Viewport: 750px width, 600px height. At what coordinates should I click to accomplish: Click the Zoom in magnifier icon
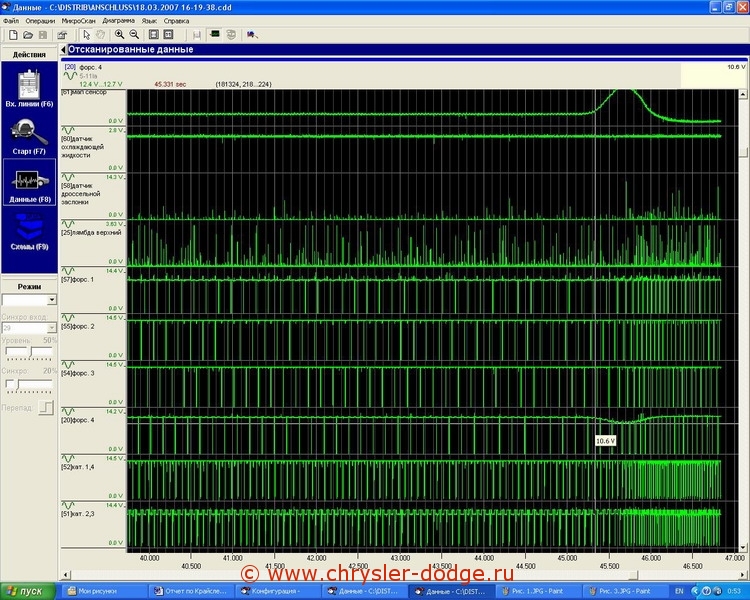pyautogui.click(x=120, y=34)
